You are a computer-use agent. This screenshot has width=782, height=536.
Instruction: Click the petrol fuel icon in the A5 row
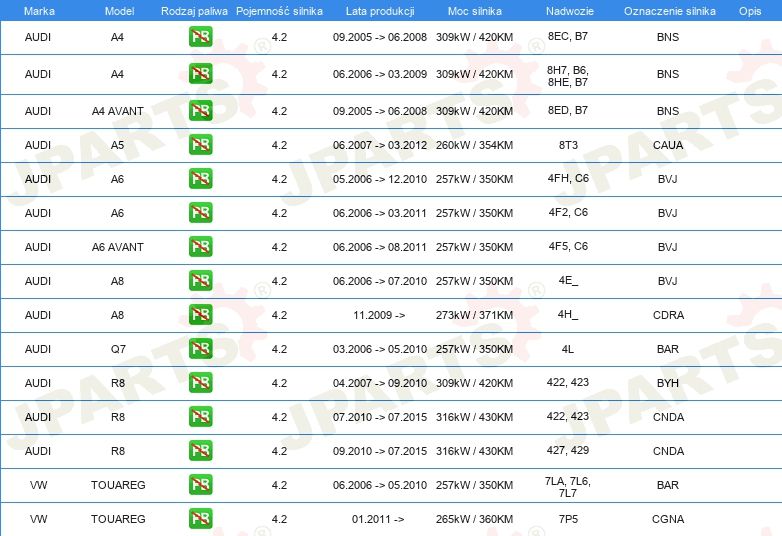(200, 145)
